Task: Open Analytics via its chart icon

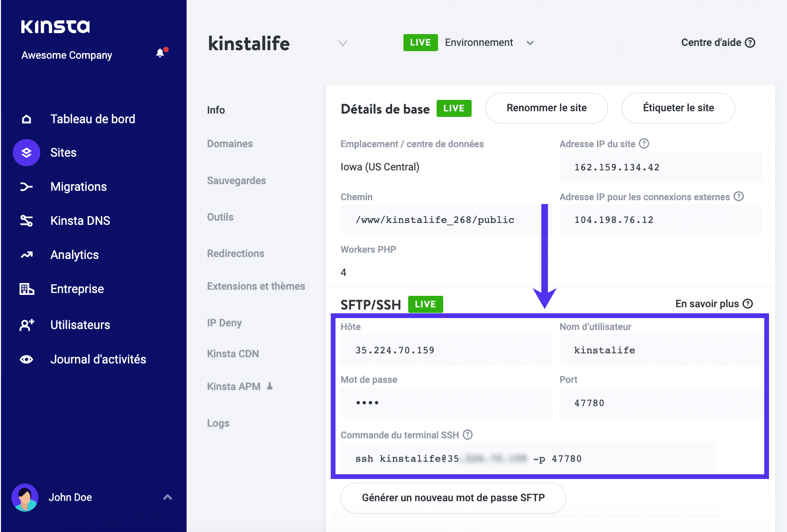Action: pos(27,255)
